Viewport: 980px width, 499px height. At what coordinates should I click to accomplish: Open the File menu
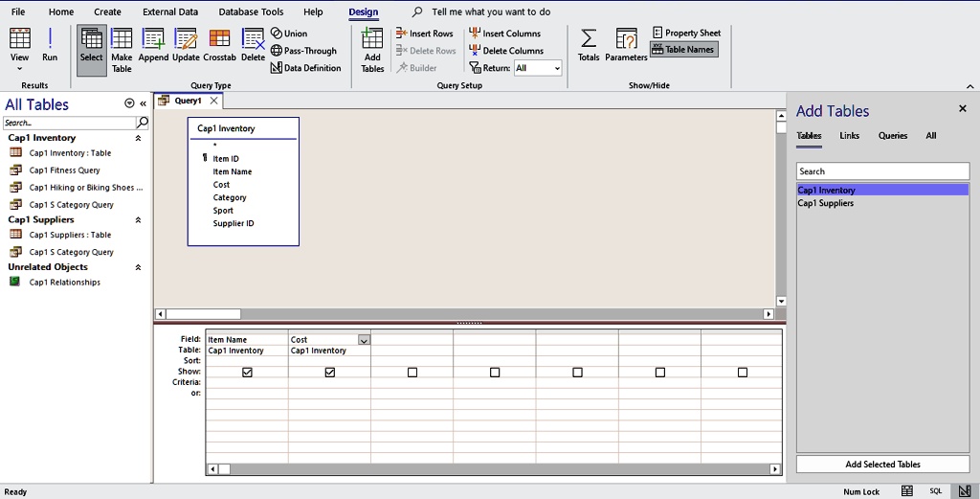pos(18,11)
